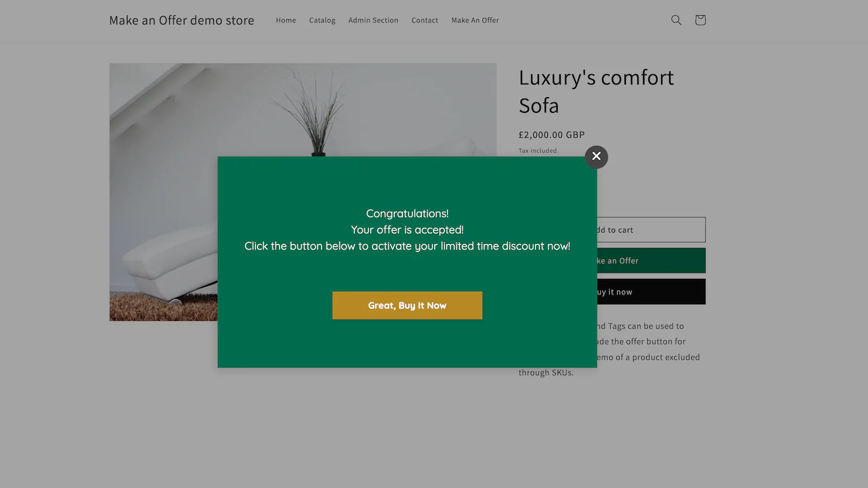Go to the Home menu item

pos(286,20)
